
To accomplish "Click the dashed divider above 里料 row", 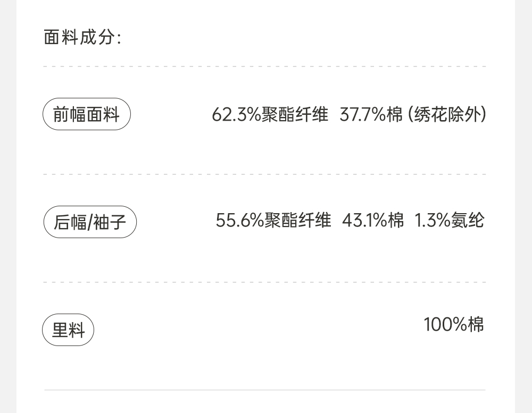I will click(x=265, y=283).
